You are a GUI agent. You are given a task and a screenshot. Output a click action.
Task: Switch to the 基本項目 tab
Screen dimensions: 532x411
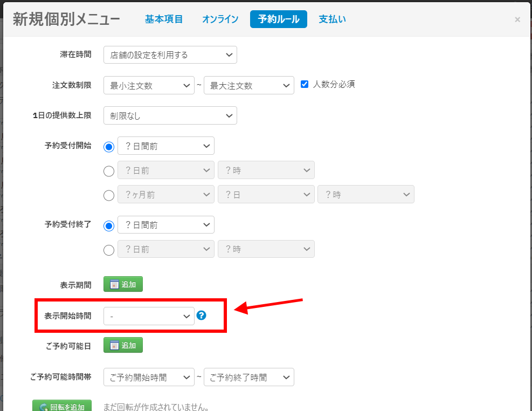point(164,19)
